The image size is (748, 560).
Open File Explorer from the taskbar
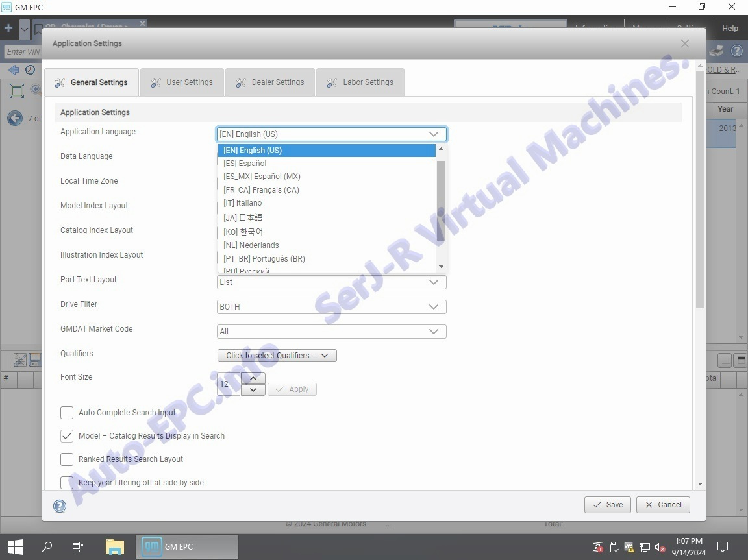point(115,546)
